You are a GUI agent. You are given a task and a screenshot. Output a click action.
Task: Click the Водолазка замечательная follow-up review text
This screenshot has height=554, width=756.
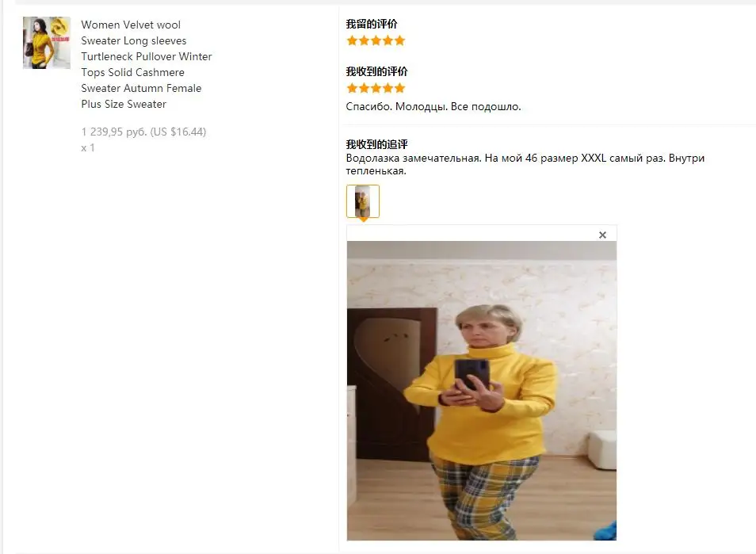pos(525,164)
